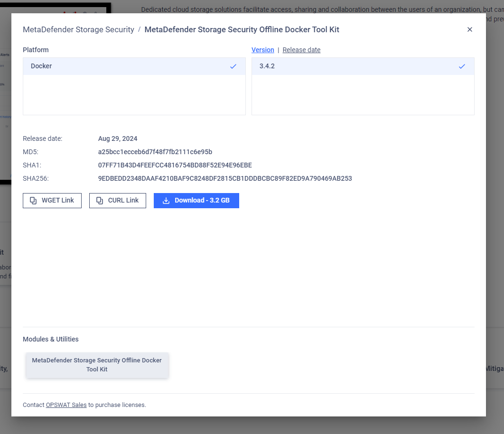Click the checkmark in the 3.4.2 row

[462, 66]
